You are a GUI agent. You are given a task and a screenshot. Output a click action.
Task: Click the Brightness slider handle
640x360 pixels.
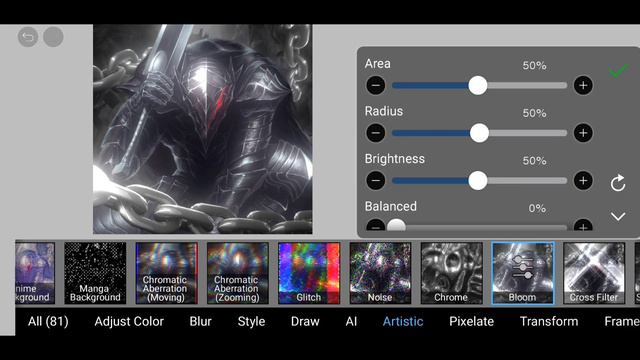[478, 180]
